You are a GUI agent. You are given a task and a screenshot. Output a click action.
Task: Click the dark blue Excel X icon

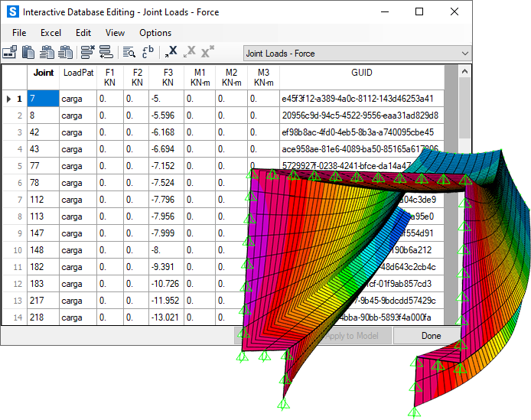pos(171,52)
